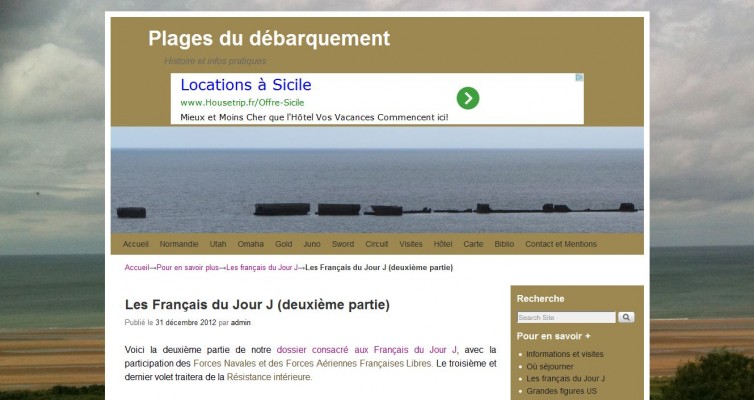Click the Mulberry harbour header image

point(377,180)
